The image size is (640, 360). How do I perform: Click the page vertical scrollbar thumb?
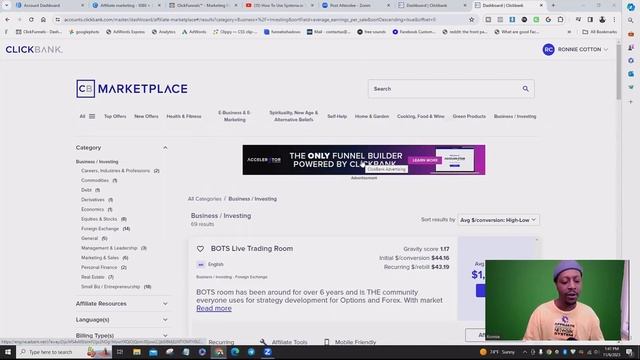(x=618, y=71)
